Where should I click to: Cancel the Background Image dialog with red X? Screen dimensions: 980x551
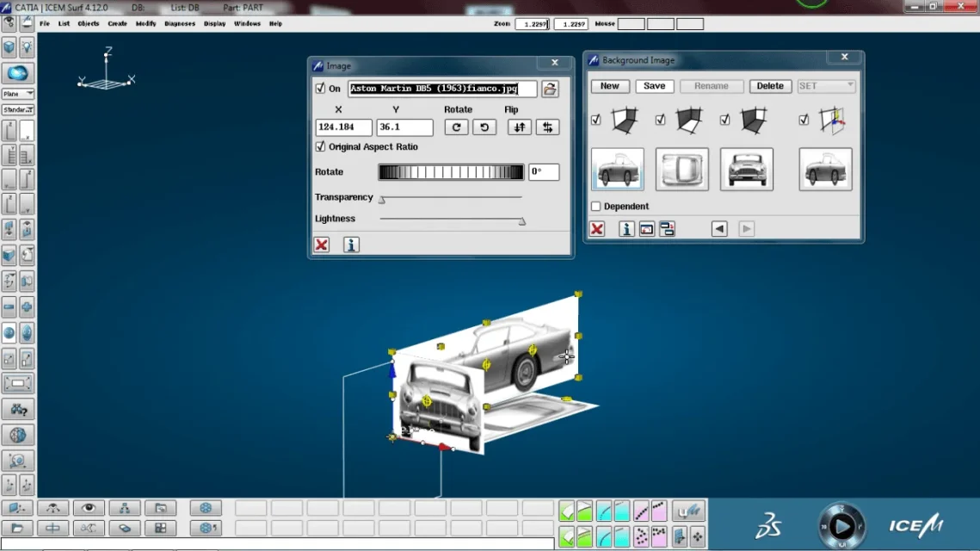(597, 229)
